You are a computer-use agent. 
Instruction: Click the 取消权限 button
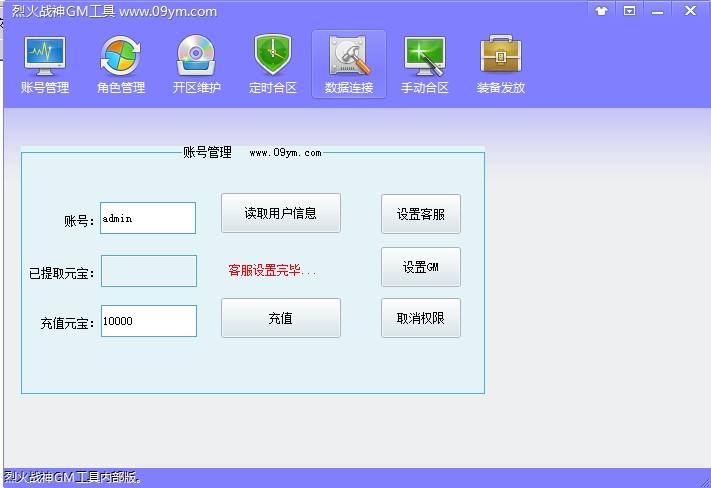pyautogui.click(x=421, y=318)
